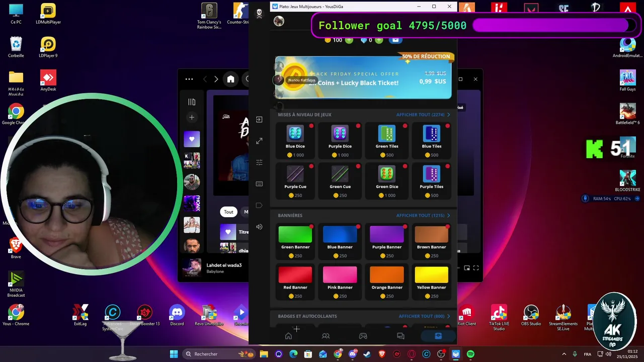Open Discord from the taskbar

353,354
